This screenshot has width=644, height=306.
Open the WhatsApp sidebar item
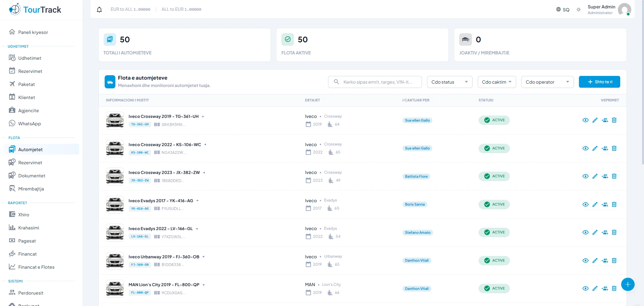[30, 124]
